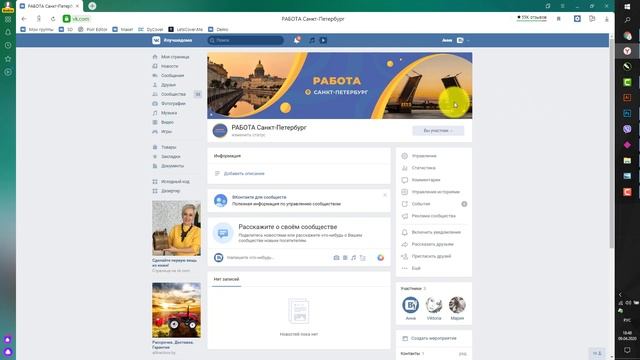Open Windows Start button on taskbar
Viewport: 640px width, 360px height.
627,6
